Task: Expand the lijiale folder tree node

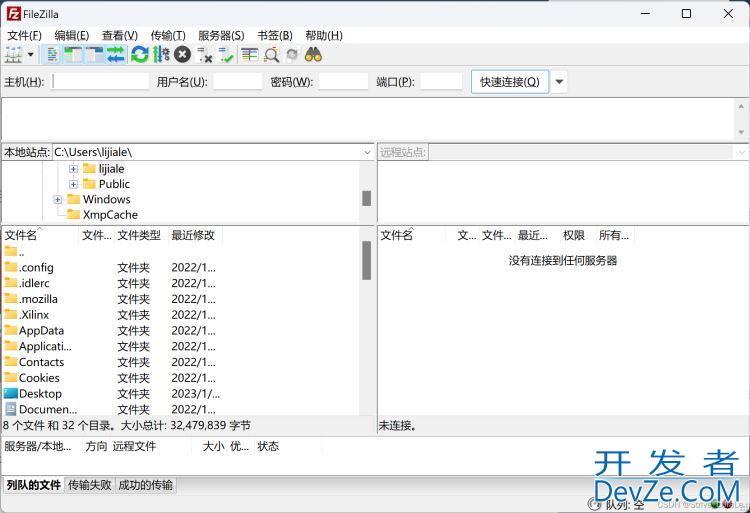Action: pos(73,169)
